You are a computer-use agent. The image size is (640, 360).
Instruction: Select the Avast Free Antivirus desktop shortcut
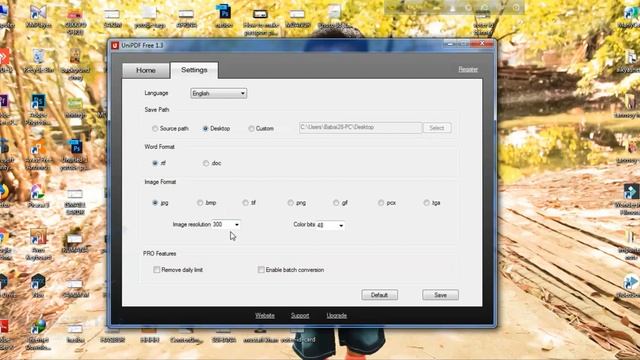tap(38, 154)
